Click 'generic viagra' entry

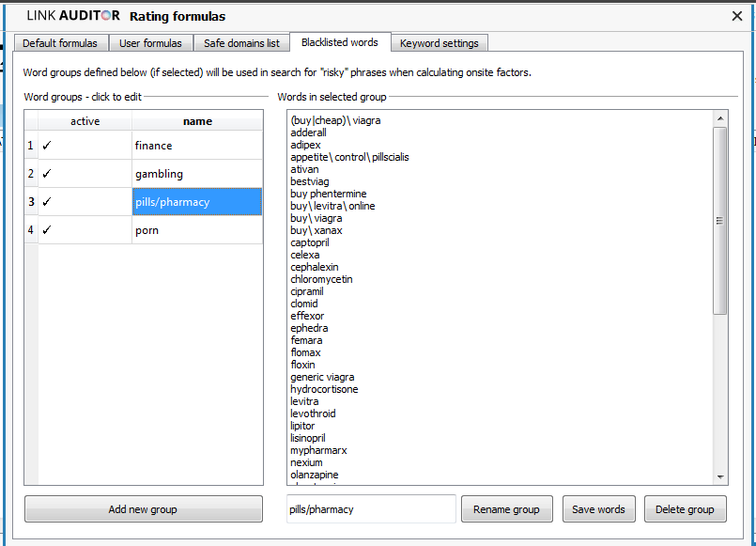point(322,377)
